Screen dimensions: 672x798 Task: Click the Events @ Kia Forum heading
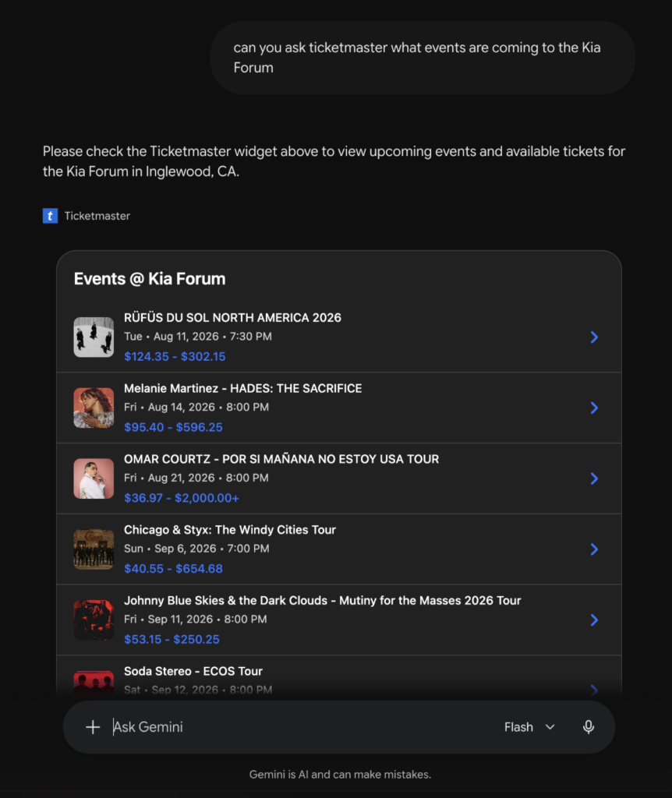pyautogui.click(x=150, y=279)
